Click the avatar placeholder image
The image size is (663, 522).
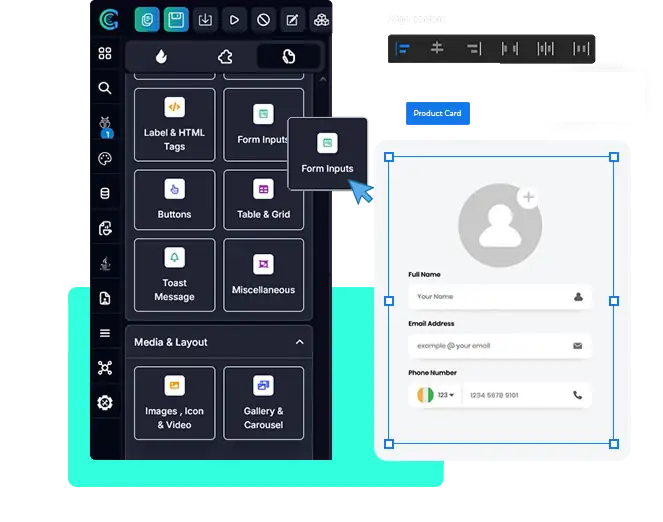pos(500,225)
